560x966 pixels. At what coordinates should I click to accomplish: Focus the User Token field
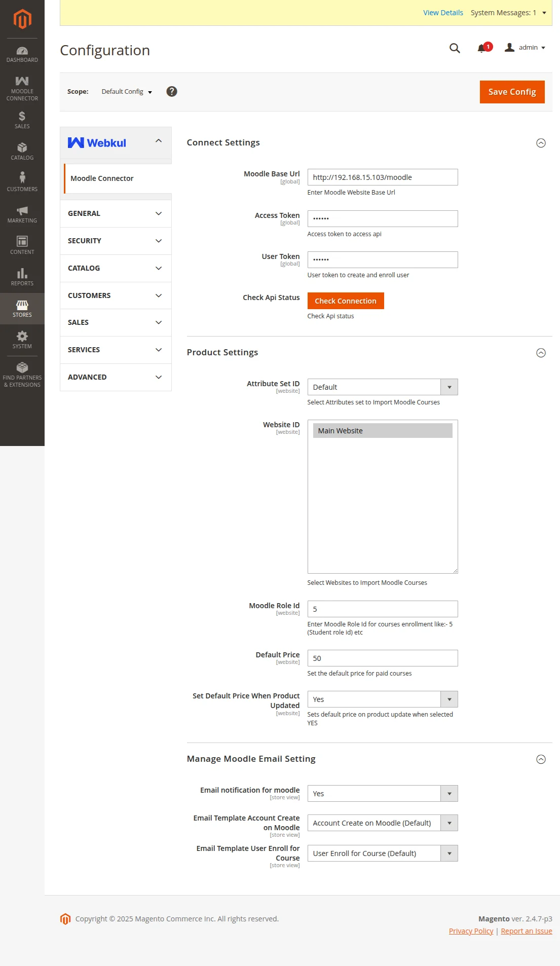(x=383, y=259)
